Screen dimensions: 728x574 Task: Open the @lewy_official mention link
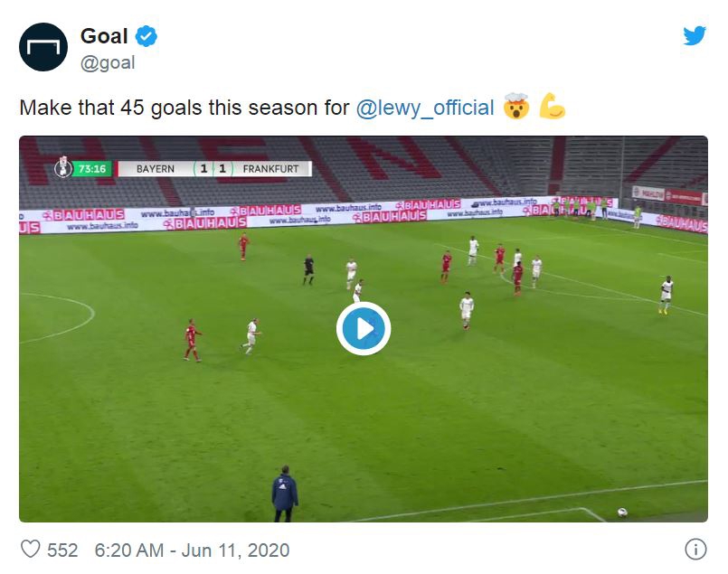(425, 108)
